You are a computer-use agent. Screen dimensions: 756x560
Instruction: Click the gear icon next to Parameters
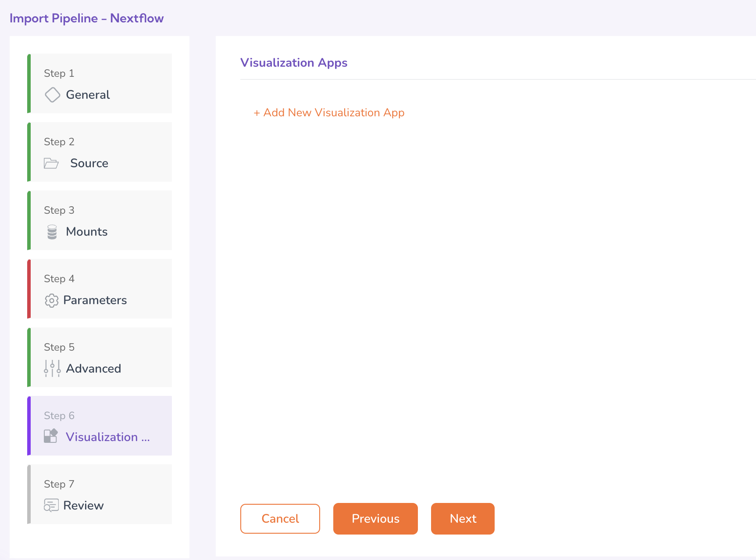tap(51, 300)
